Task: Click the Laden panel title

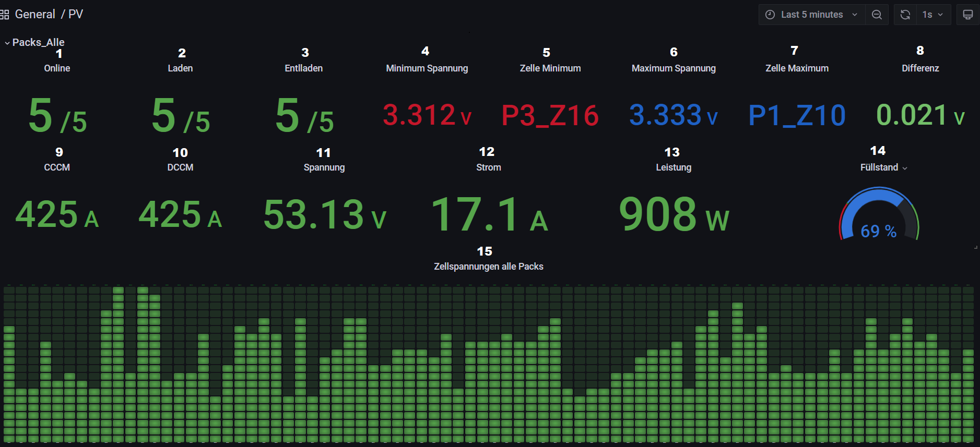Action: tap(180, 68)
